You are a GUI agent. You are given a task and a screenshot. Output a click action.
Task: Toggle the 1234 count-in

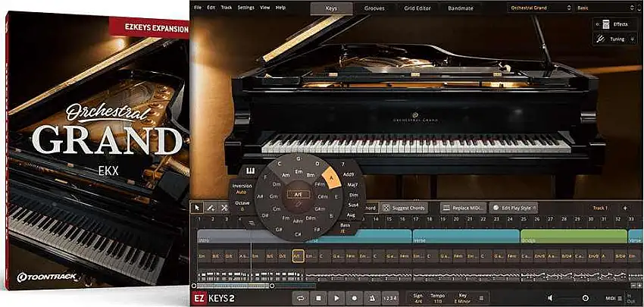[x=389, y=299]
